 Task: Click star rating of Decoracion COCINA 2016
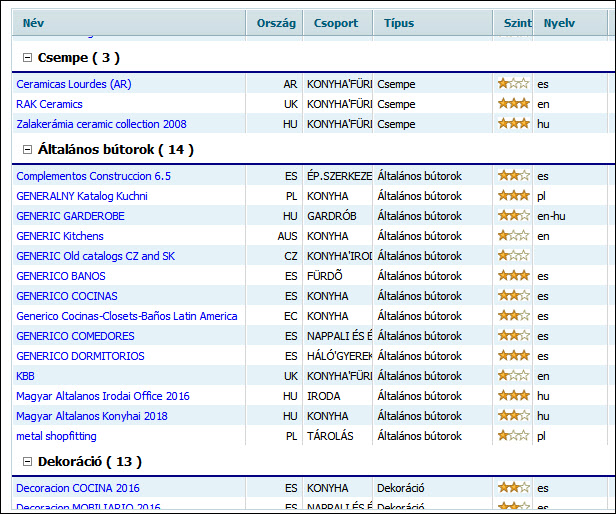point(513,488)
